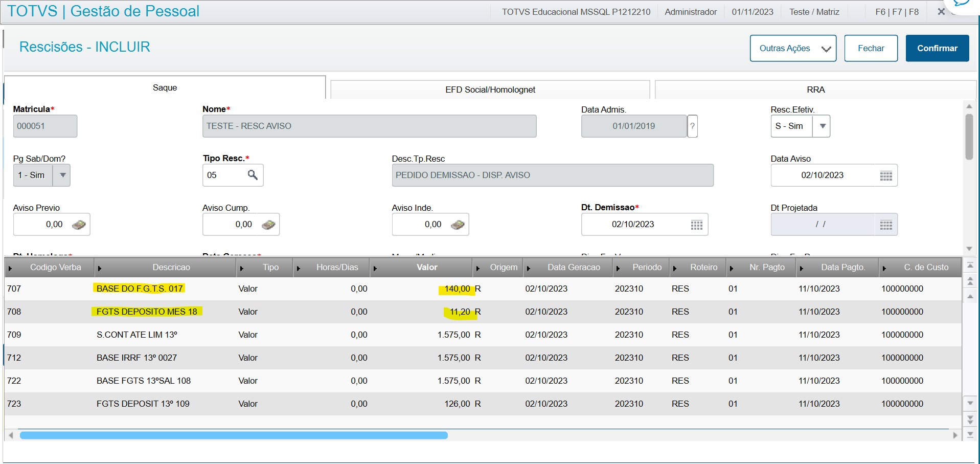The height and width of the screenshot is (464, 980).
Task: Sort by Valor column header
Action: coord(421,267)
